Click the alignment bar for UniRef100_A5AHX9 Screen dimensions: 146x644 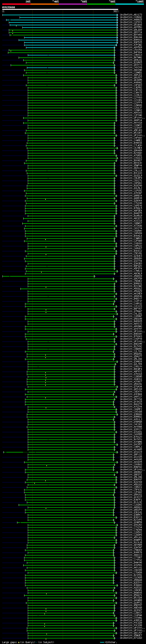coord(49,276)
